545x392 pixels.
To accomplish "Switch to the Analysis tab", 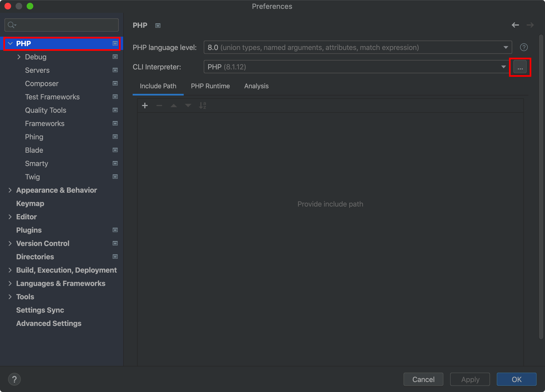I will [x=256, y=86].
